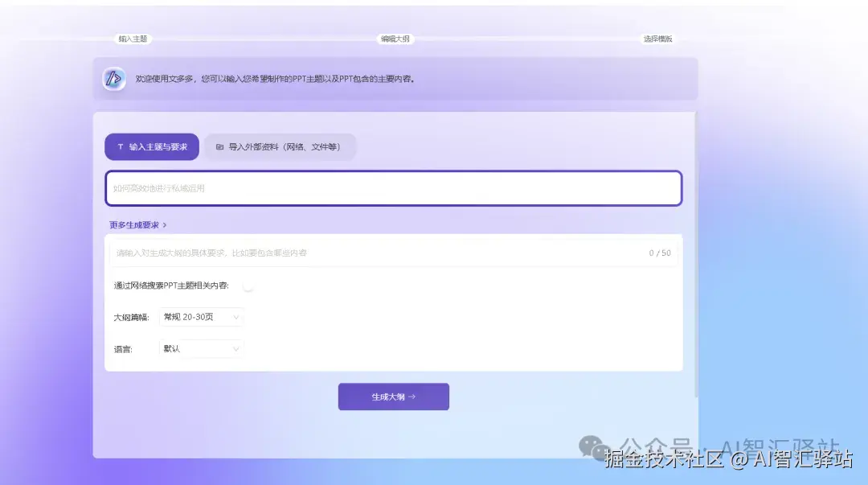Switch to the 导入外部资料 tab
Viewport: 868px width, 485px height.
(x=280, y=146)
